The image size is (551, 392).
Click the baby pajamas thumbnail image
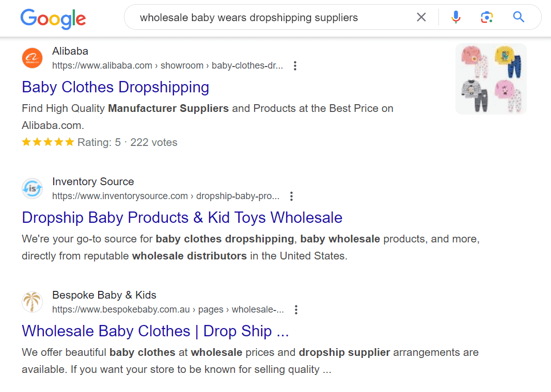point(491,79)
